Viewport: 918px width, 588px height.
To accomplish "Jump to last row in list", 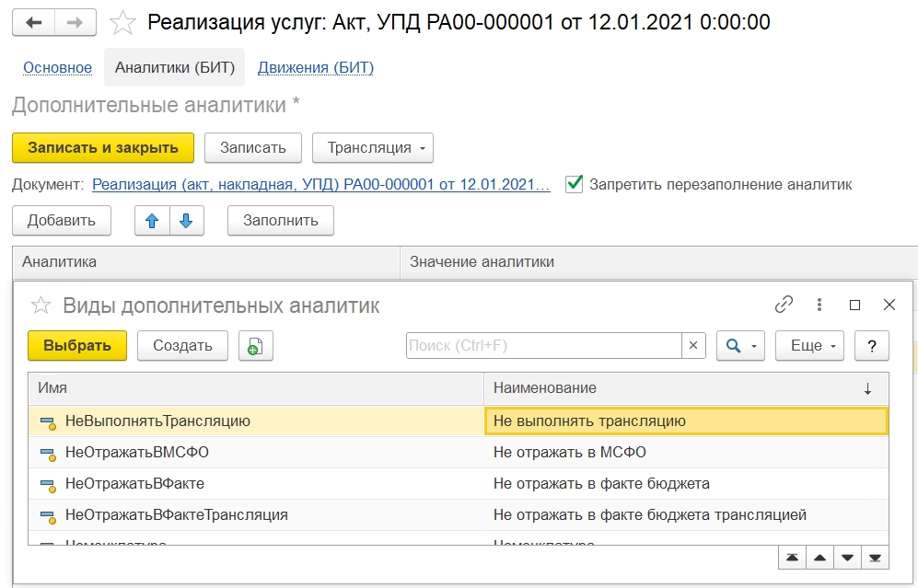I will coord(875,558).
